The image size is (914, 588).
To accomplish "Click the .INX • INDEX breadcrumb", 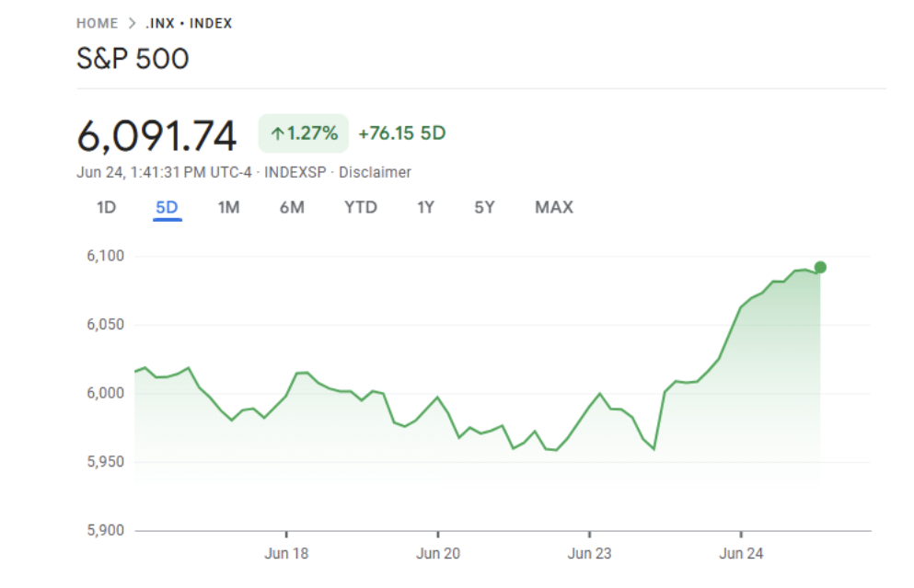I will click(x=189, y=23).
